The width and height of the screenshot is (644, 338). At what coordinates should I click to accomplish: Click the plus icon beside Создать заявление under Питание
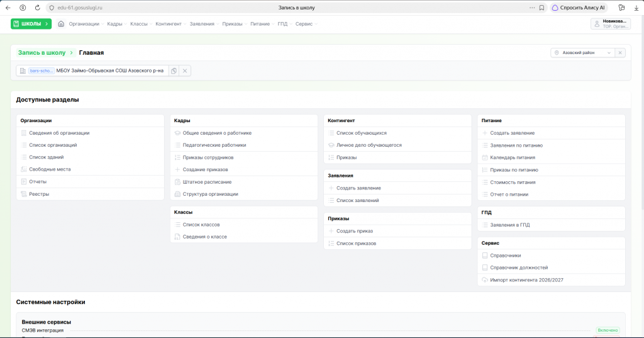(485, 133)
